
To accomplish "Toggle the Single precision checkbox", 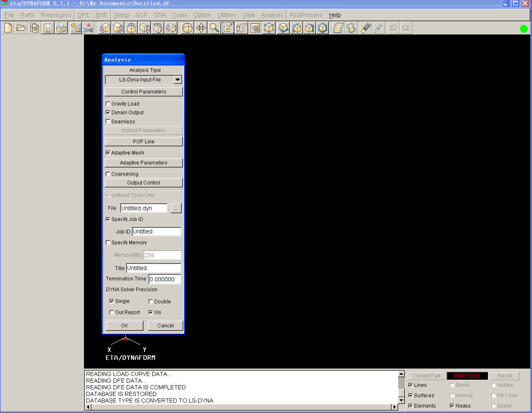I will click(x=112, y=301).
